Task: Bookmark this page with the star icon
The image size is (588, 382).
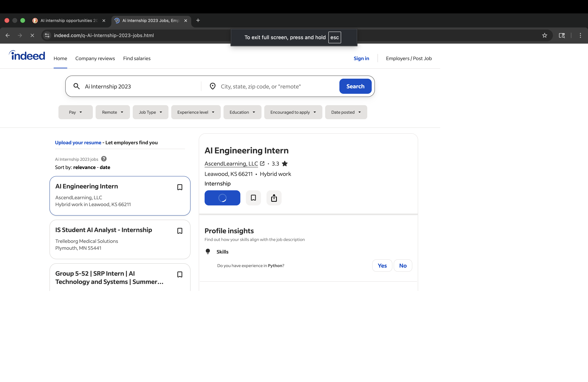Action: pos(545,35)
